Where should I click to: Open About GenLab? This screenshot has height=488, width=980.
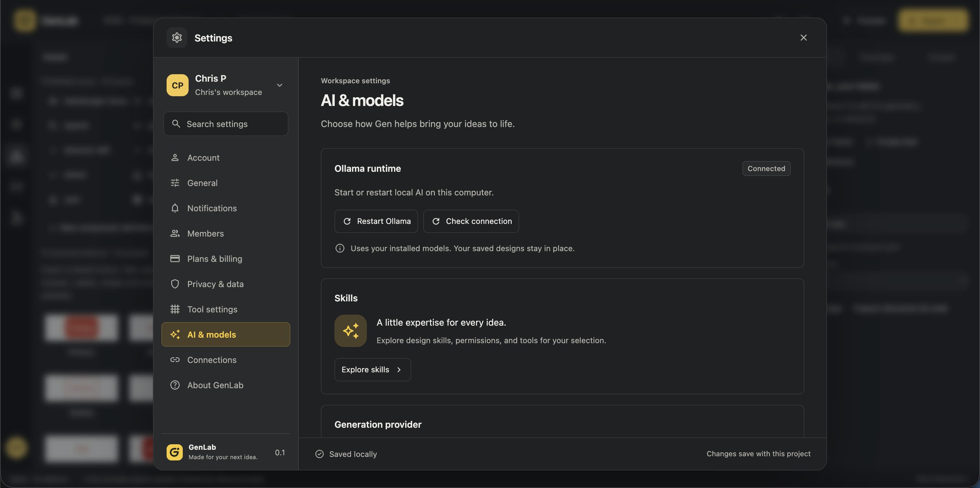[x=226, y=385]
